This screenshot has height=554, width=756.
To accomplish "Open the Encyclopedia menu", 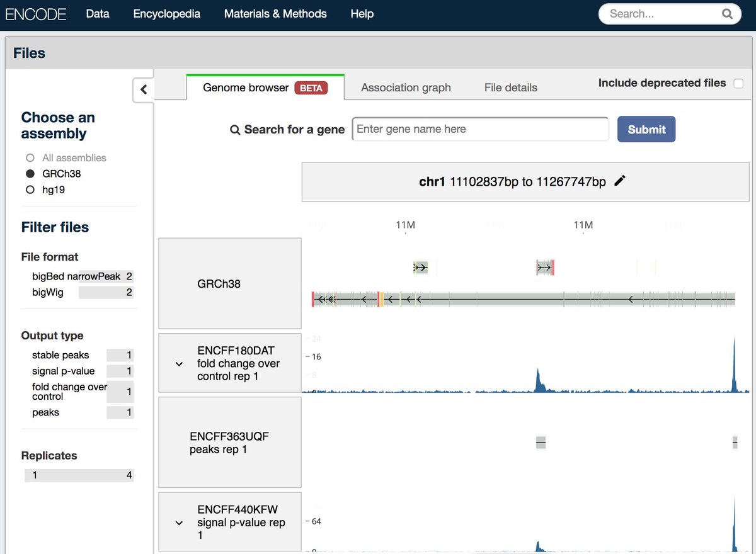I will tap(167, 14).
